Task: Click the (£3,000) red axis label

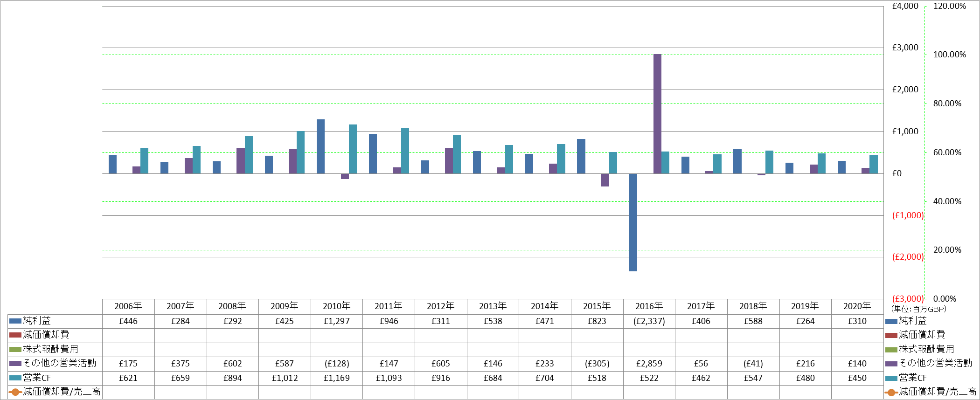Action: pyautogui.click(x=908, y=298)
